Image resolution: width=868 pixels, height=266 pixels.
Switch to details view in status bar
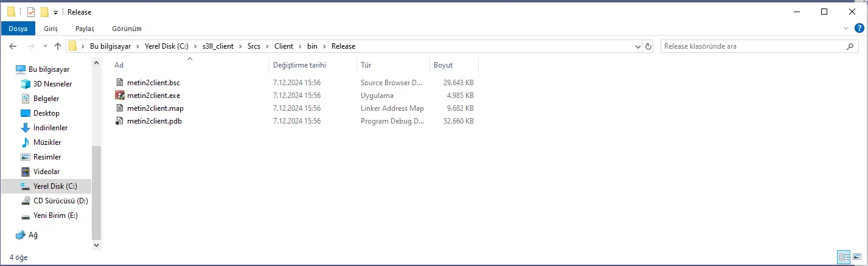pos(844,257)
